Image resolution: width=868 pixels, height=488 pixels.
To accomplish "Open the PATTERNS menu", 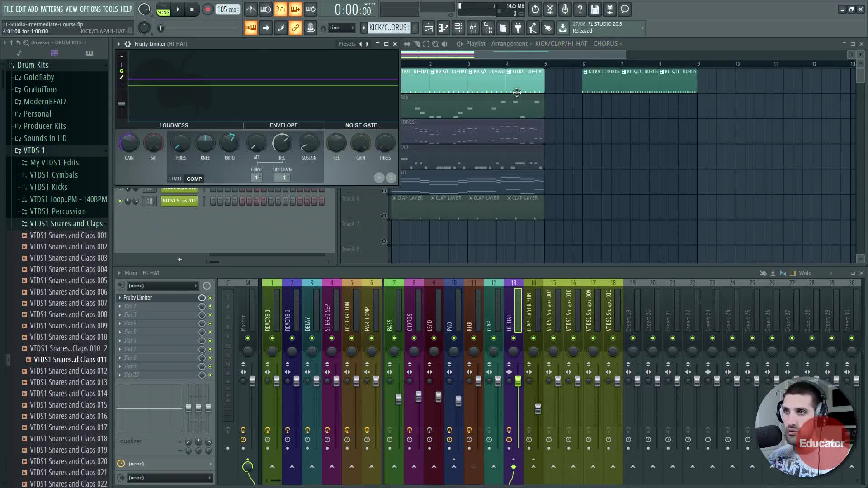I will [x=52, y=9].
